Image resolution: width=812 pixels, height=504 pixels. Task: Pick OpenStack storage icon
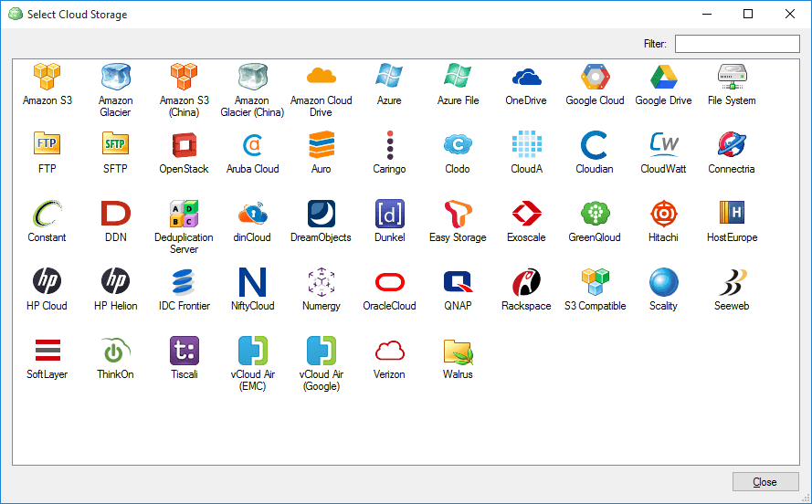184,145
